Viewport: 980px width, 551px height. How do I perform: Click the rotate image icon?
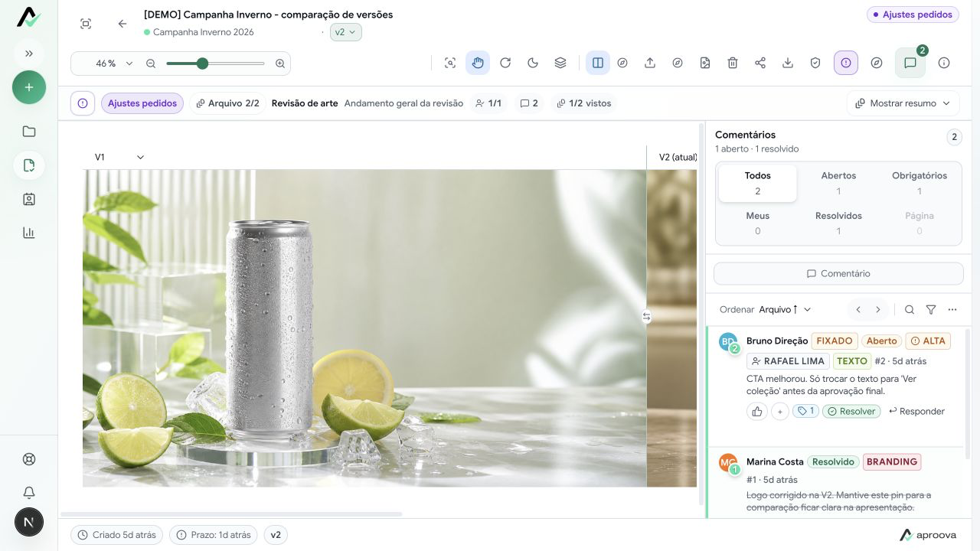505,63
